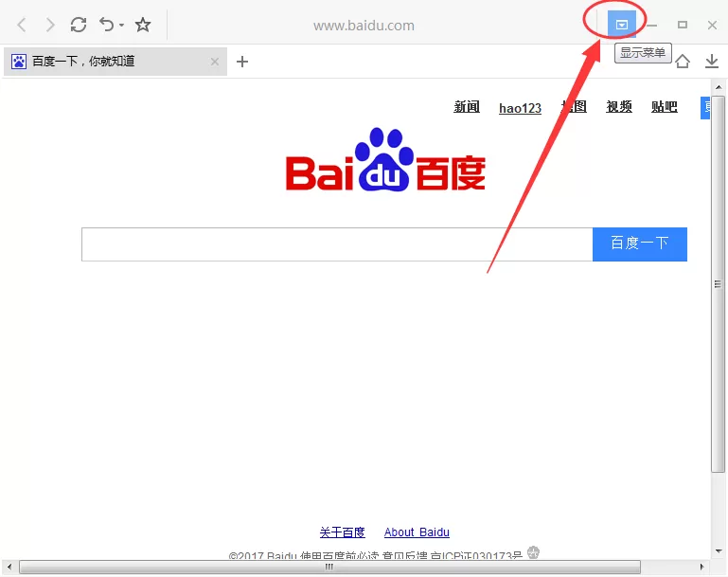Image resolution: width=728 pixels, height=577 pixels.
Task: Click the www.baidu.com address bar
Action: pos(364,26)
